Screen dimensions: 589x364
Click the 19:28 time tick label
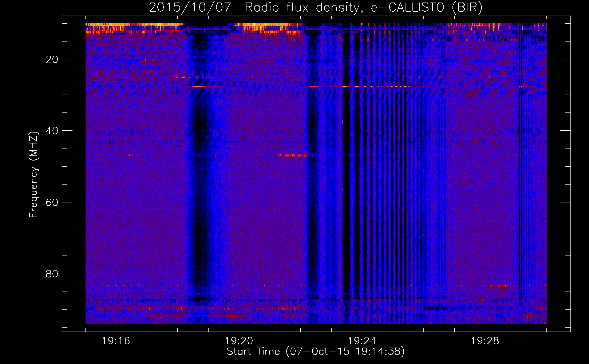485,341
